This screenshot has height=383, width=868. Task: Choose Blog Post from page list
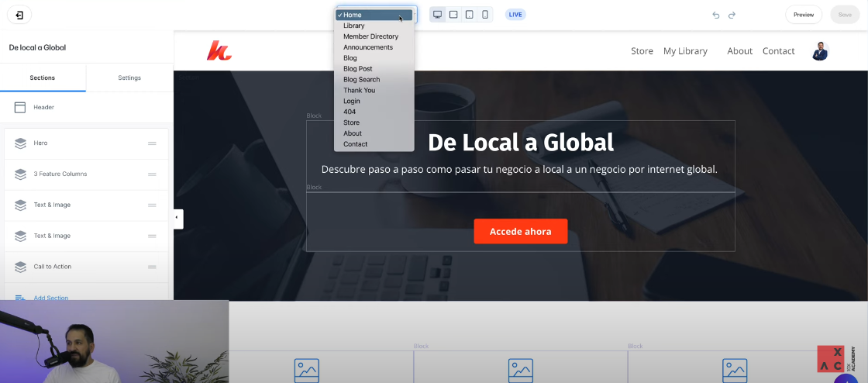click(374, 69)
